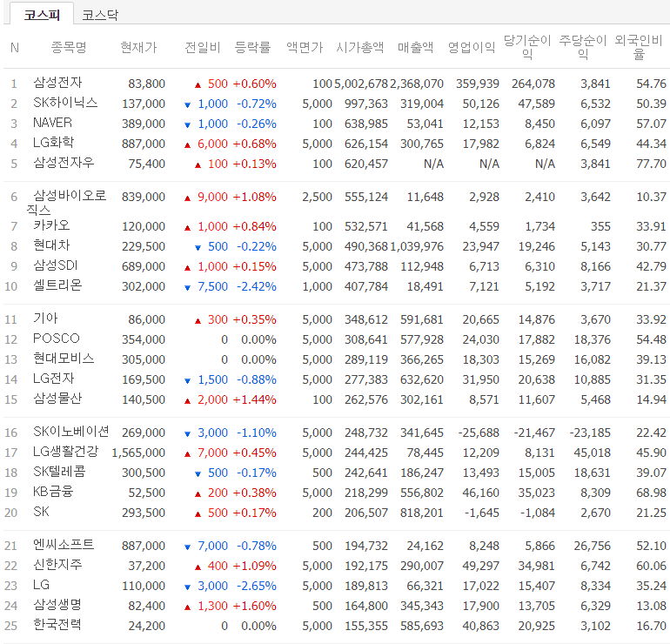Open the 신한지주 stock link

pyautogui.click(x=57, y=565)
